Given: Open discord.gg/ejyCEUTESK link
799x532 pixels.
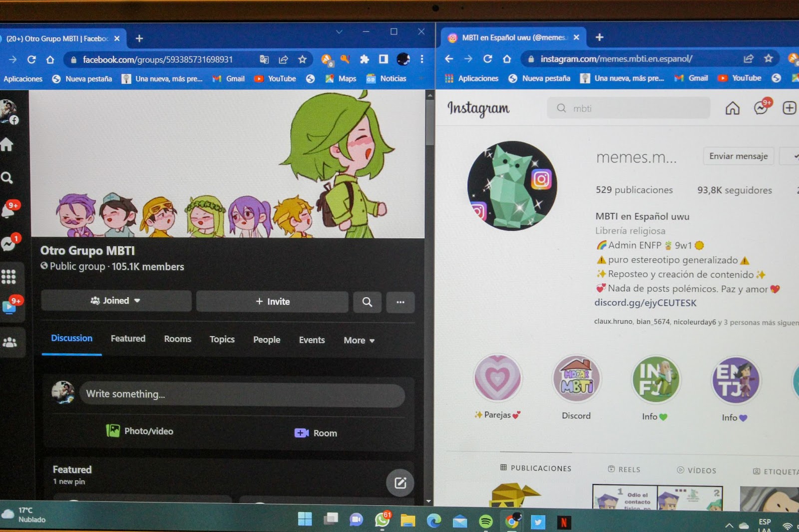Looking at the screenshot, I should [645, 302].
